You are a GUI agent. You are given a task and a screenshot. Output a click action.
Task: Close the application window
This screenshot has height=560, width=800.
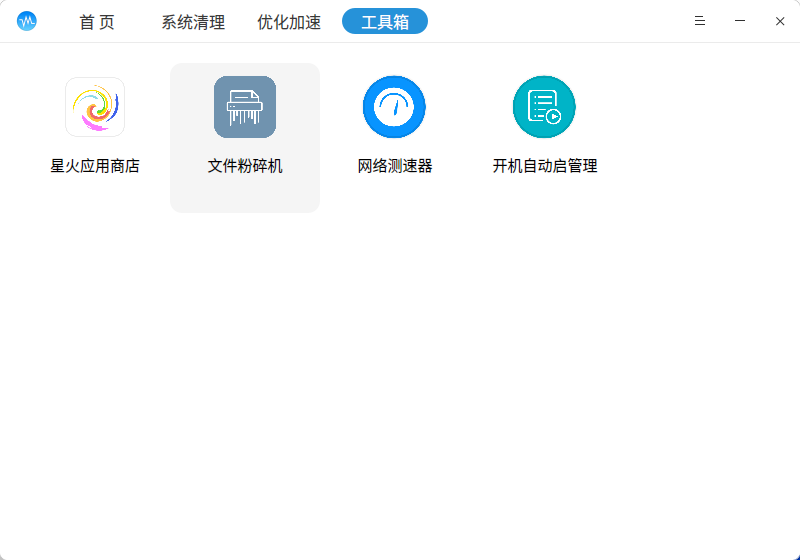tap(780, 21)
